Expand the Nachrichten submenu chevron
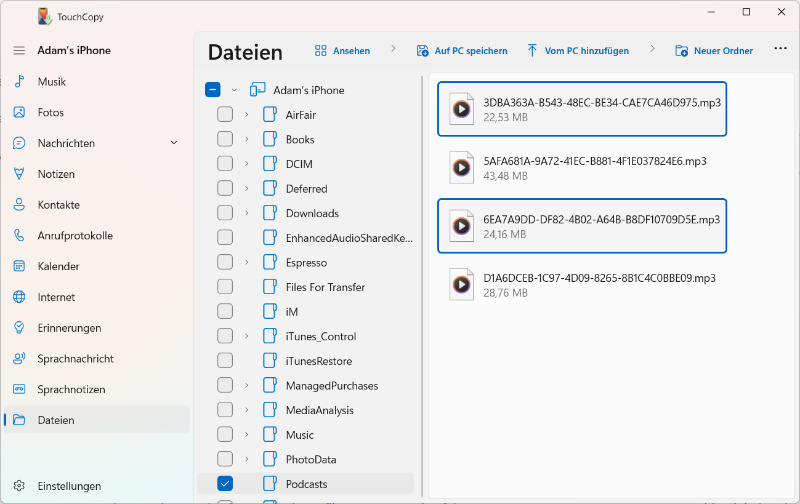Viewport: 800px width, 504px height. pos(174,143)
